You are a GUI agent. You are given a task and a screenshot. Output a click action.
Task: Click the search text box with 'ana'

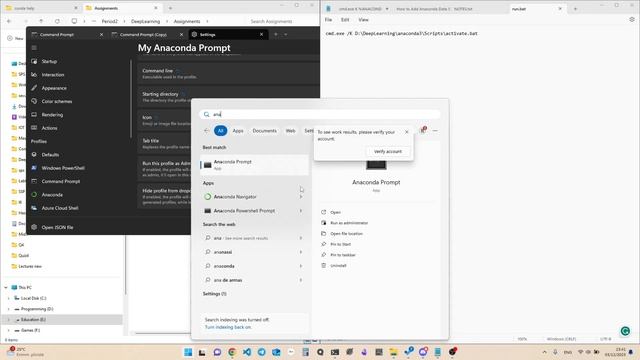click(x=320, y=114)
